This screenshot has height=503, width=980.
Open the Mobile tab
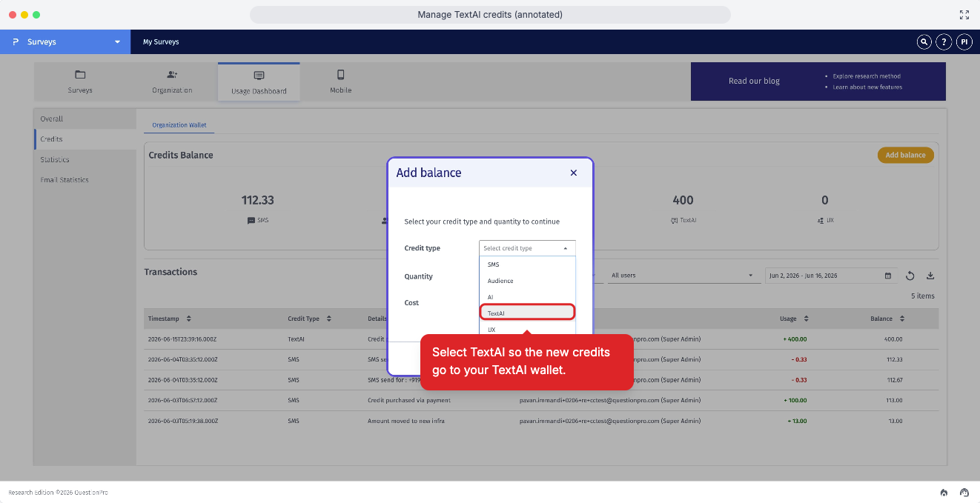(x=341, y=81)
